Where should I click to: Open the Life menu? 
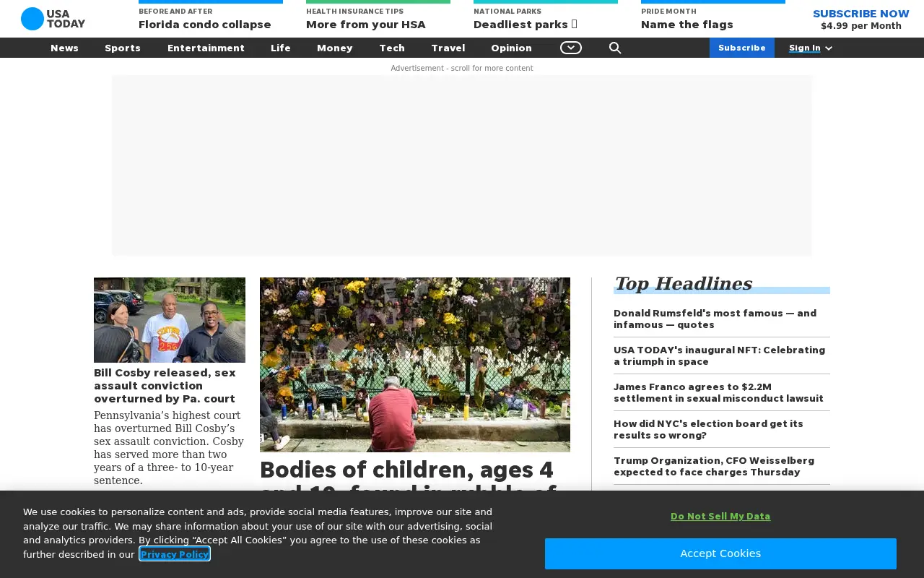281,48
